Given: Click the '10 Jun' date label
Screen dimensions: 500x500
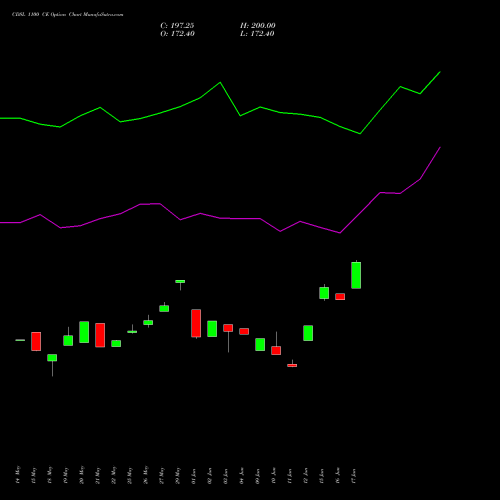Looking at the screenshot, I should click(274, 476).
